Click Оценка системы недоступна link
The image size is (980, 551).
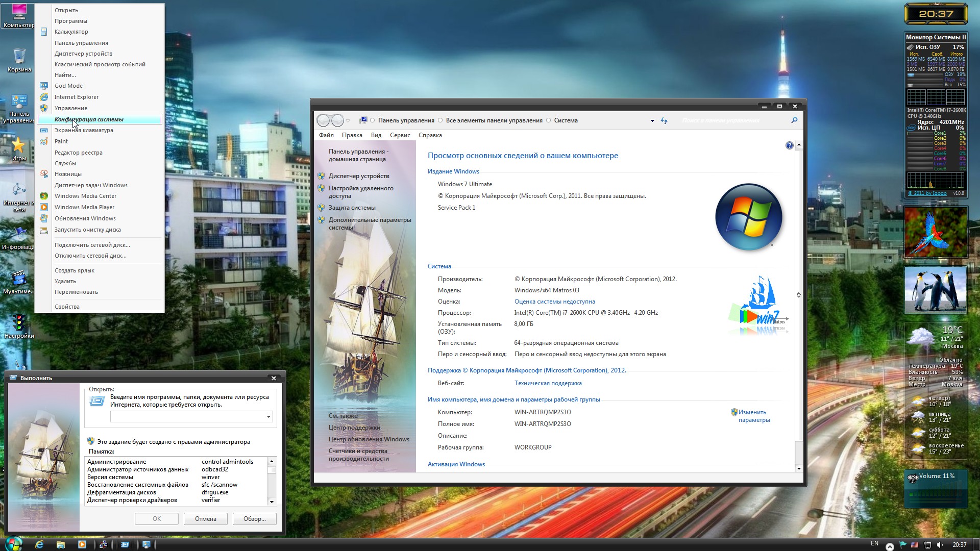tap(555, 302)
